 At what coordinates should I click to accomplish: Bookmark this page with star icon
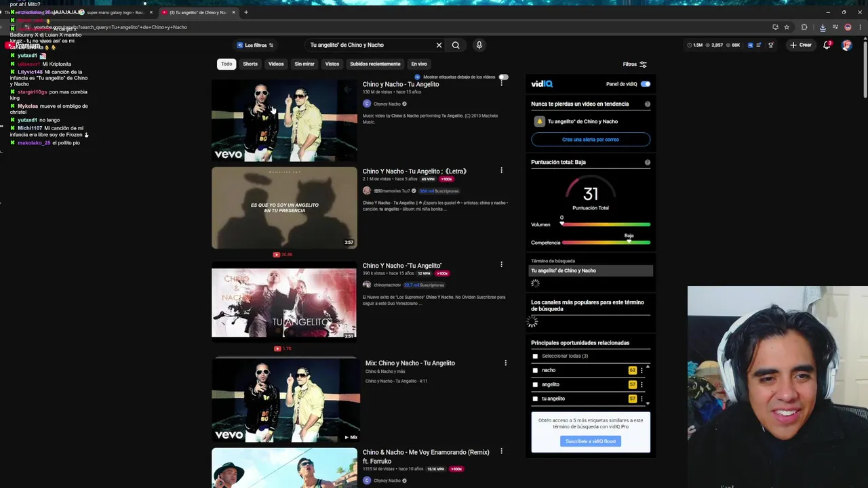[787, 27]
